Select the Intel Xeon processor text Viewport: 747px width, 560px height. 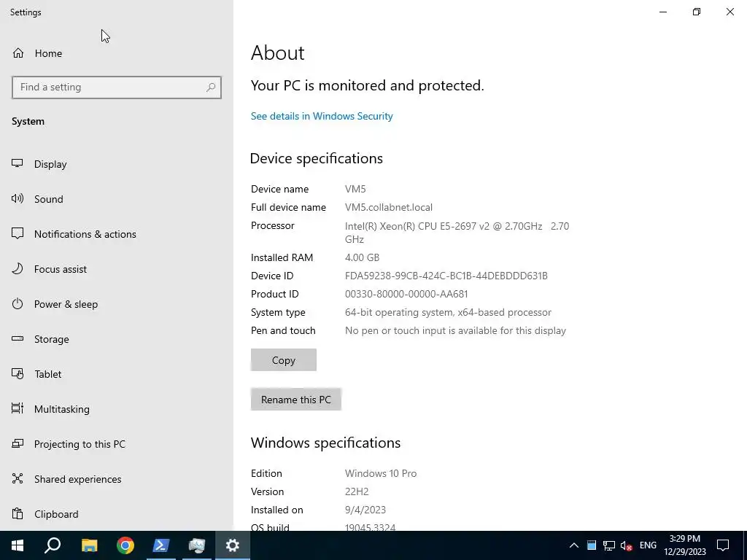tap(457, 233)
